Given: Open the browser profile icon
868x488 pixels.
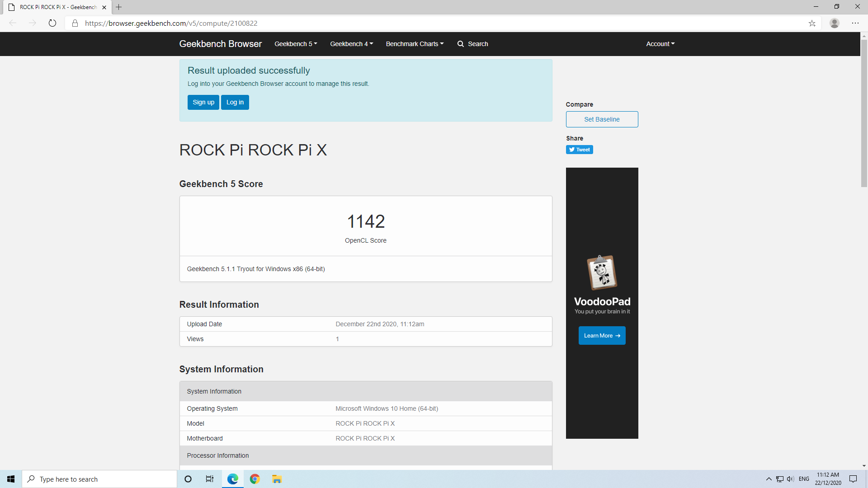Looking at the screenshot, I should pyautogui.click(x=835, y=23).
